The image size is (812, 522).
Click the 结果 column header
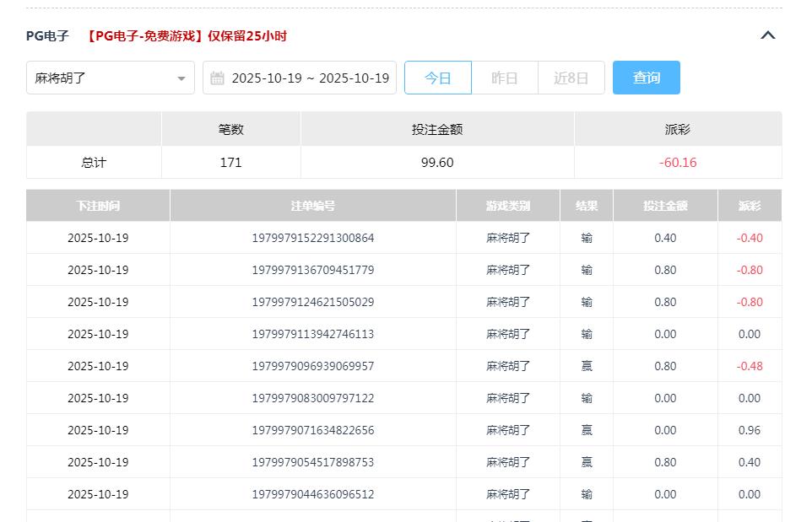click(x=586, y=205)
